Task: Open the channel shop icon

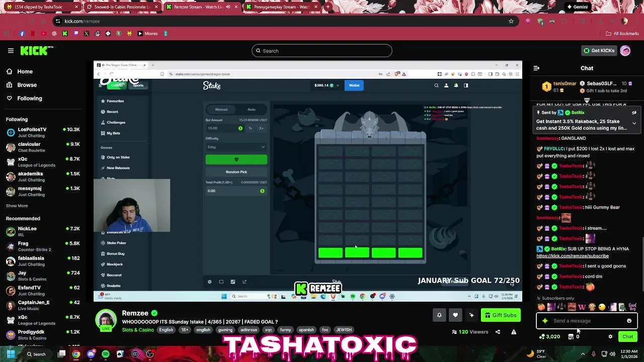Action: tap(571, 336)
